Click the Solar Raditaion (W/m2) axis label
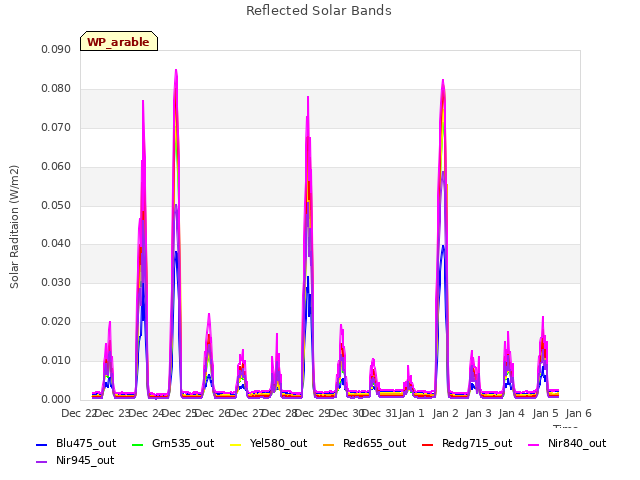 14,227
